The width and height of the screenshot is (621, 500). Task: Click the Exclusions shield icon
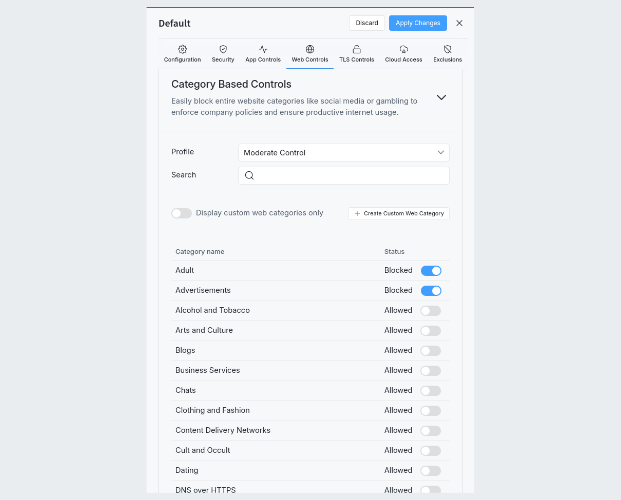447,48
